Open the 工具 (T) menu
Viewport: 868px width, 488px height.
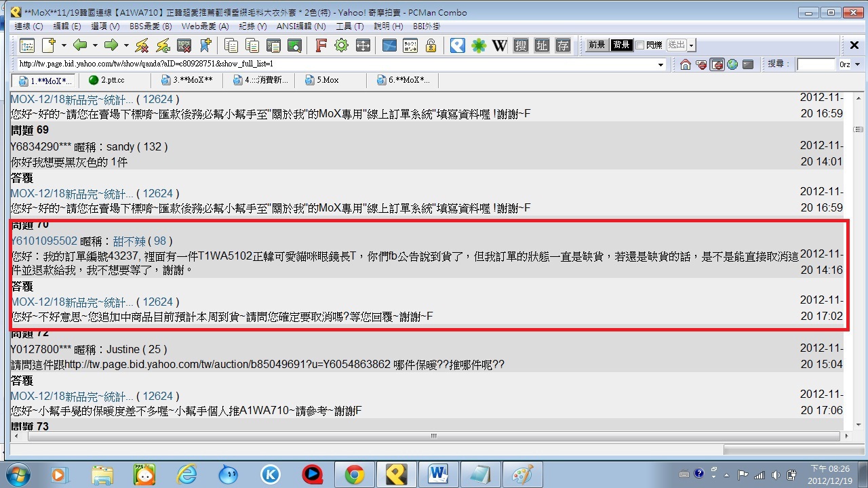(350, 26)
